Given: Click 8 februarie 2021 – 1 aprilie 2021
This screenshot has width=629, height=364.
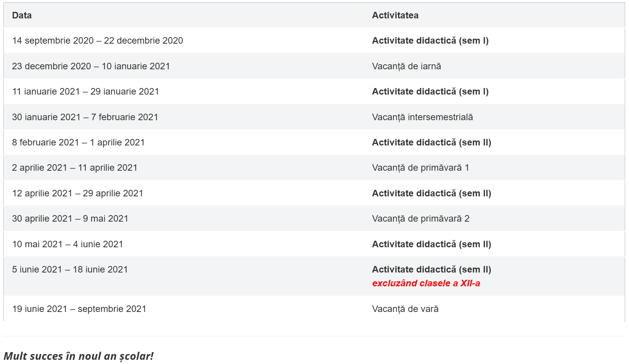Looking at the screenshot, I should 78,142.
